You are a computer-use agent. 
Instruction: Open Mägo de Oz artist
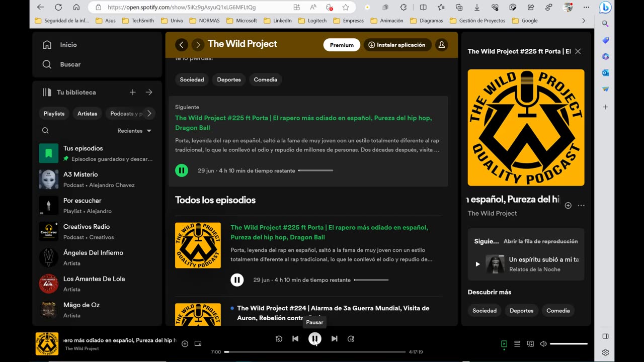pyautogui.click(x=97, y=310)
